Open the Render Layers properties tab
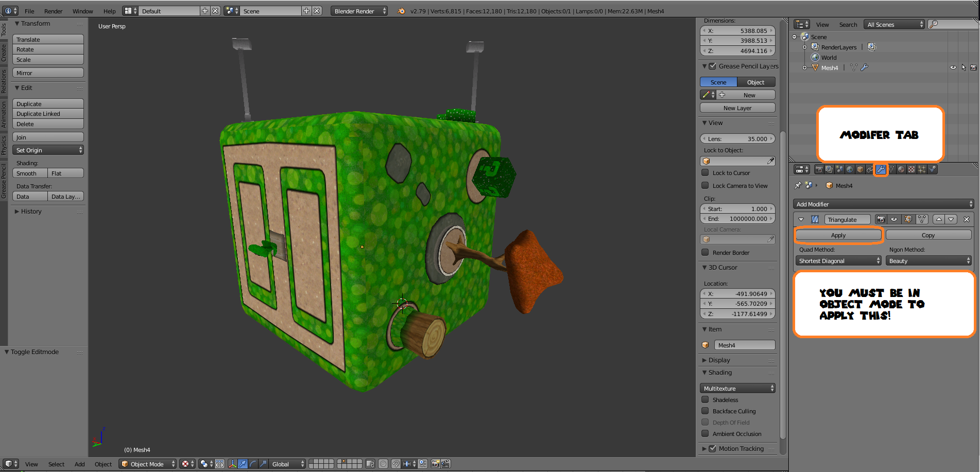The image size is (980, 472). tap(829, 169)
